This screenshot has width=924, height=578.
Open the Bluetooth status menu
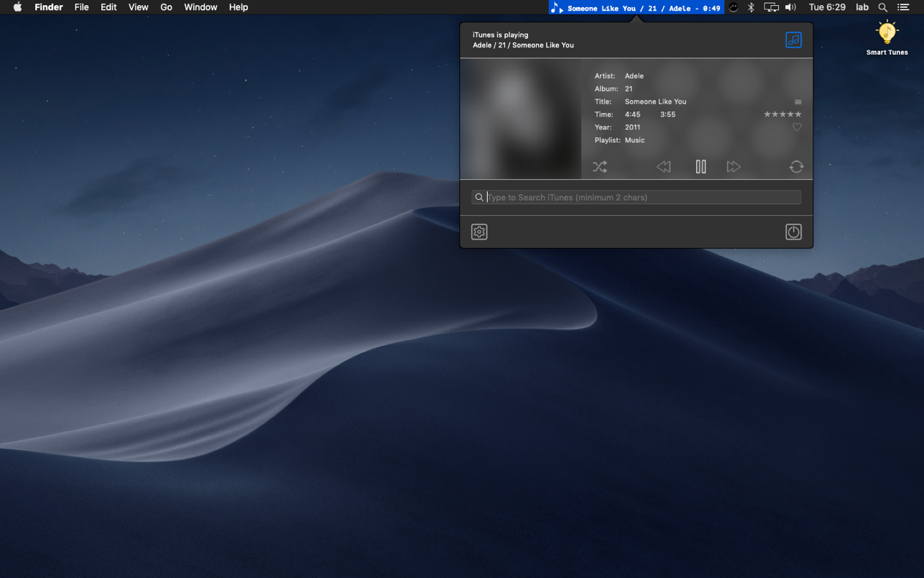pos(751,7)
